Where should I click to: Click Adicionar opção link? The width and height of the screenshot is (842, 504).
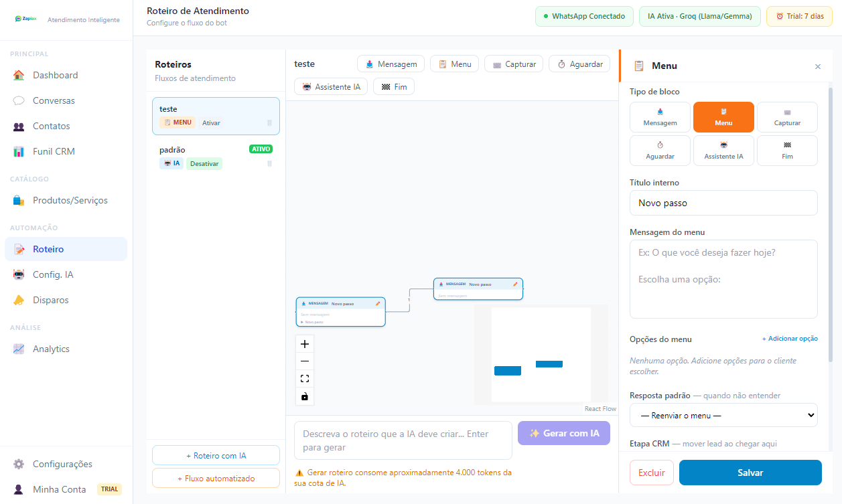790,339
